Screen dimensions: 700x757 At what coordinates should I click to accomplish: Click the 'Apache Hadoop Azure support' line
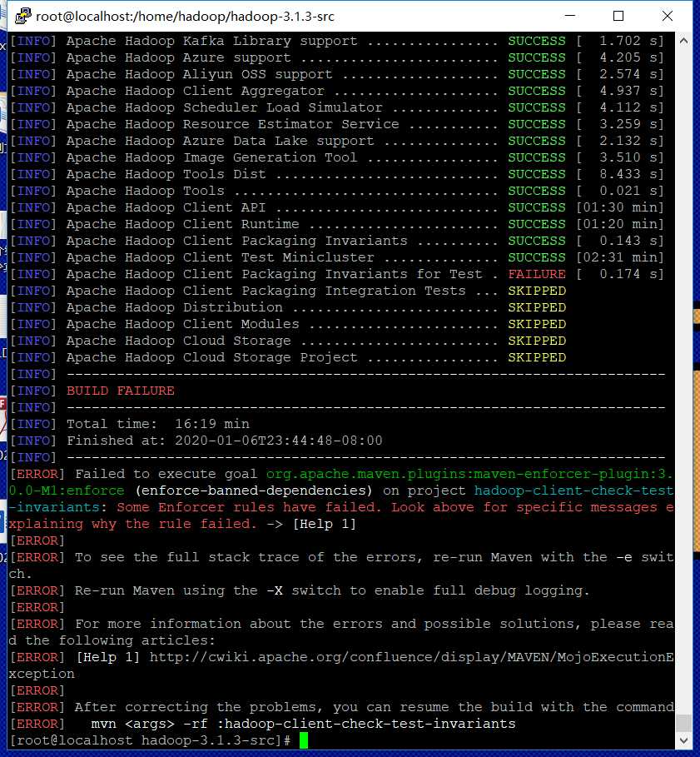337,57
